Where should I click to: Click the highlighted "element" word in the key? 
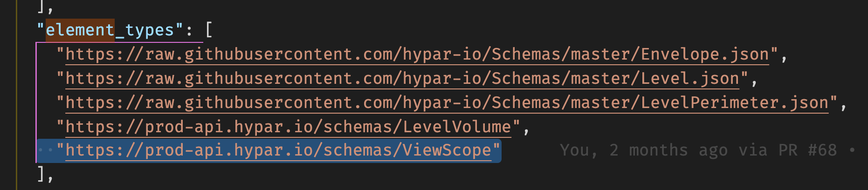[80, 30]
